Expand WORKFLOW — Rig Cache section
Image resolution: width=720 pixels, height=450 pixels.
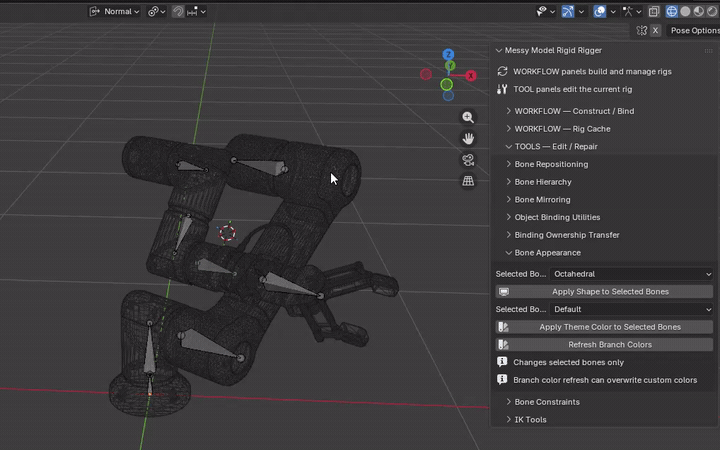pos(508,129)
